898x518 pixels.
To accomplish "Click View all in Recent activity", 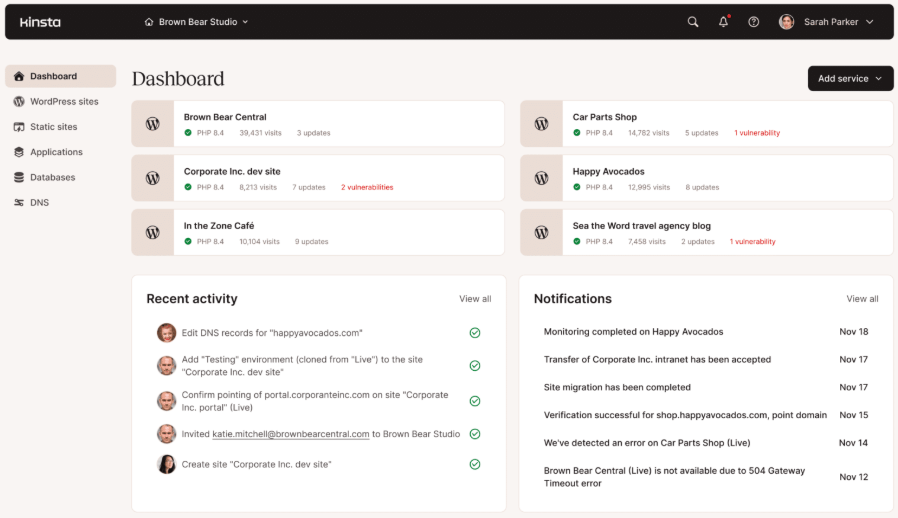I will click(x=475, y=299).
